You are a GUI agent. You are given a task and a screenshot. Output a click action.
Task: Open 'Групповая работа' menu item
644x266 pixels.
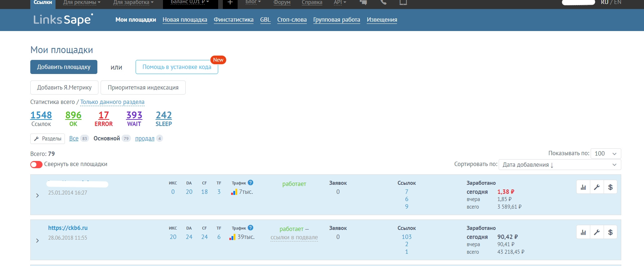[337, 20]
